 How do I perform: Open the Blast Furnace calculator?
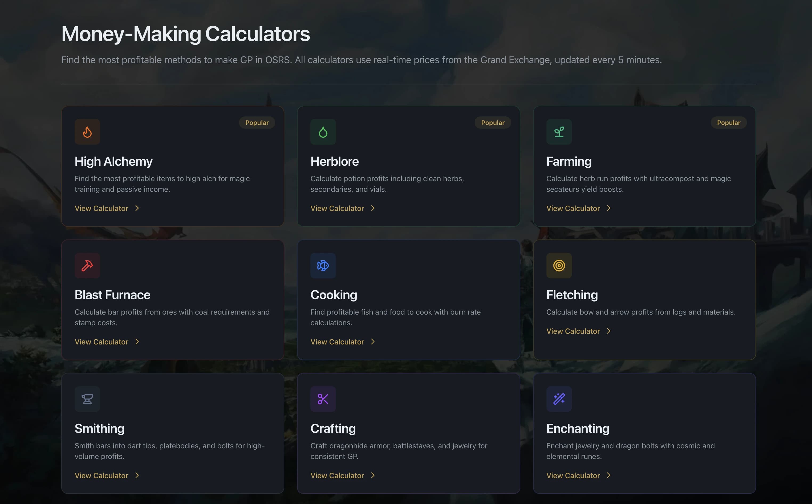pos(101,342)
